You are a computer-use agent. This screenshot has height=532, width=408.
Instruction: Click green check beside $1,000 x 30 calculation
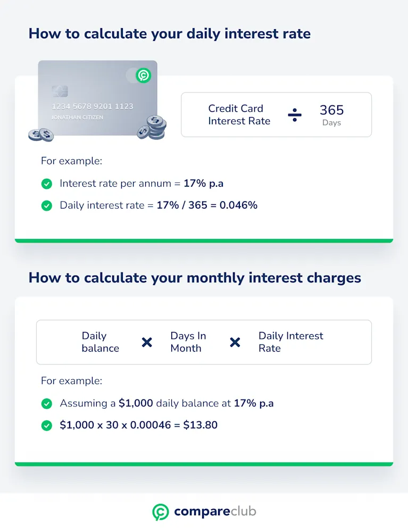point(46,426)
